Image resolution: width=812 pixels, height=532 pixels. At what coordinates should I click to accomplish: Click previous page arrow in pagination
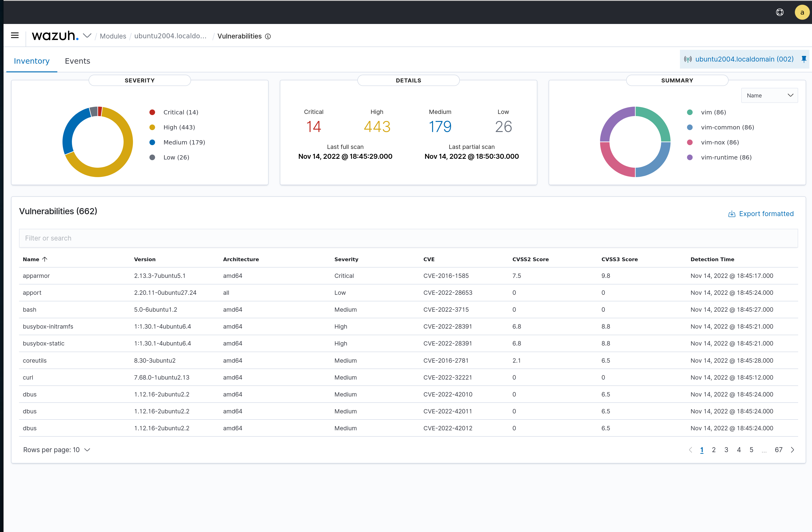pos(691,450)
